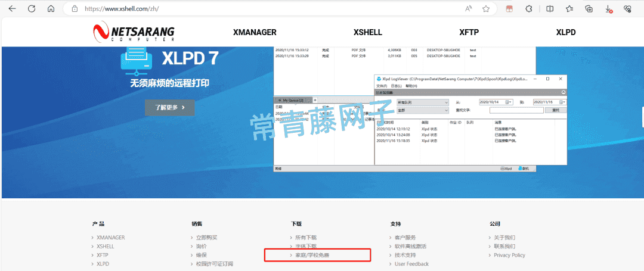
Task: Open the browser home page icon
Action: (51, 8)
